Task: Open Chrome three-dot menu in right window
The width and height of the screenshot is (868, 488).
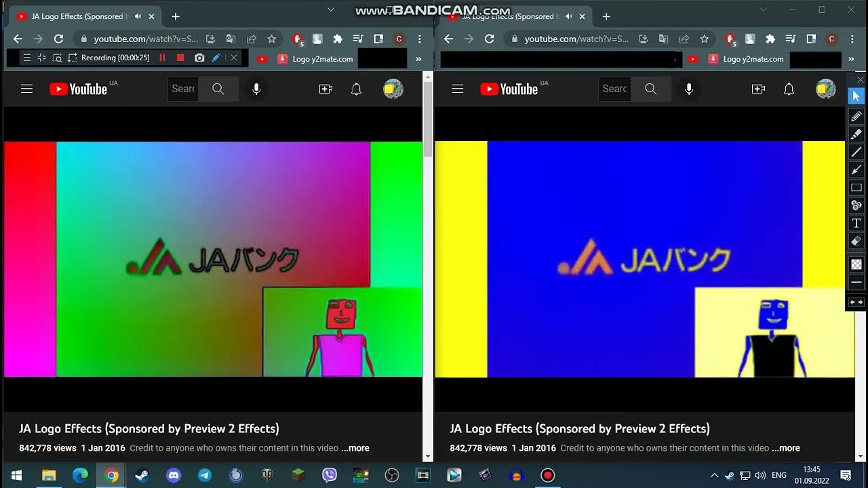Action: tap(852, 39)
